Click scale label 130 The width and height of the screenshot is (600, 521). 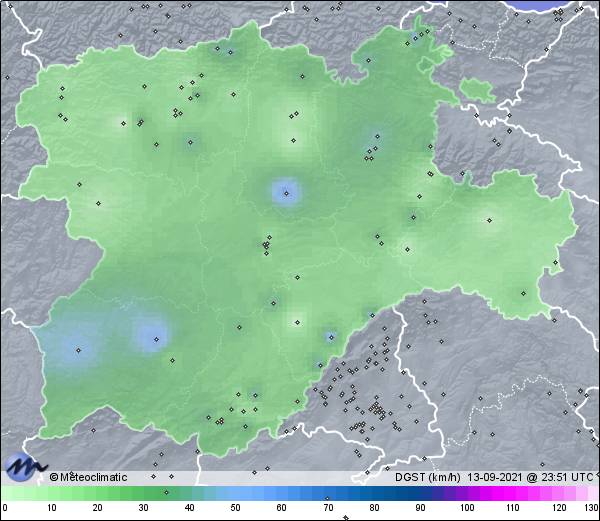pyautogui.click(x=591, y=508)
